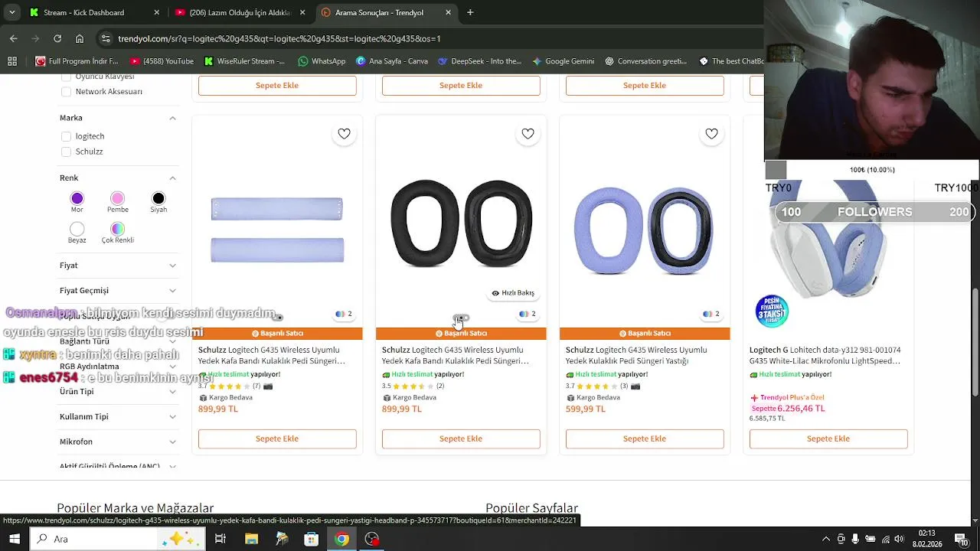Choose the Çok Renkli multicolor filter
This screenshot has height=551, width=980.
coord(117,229)
